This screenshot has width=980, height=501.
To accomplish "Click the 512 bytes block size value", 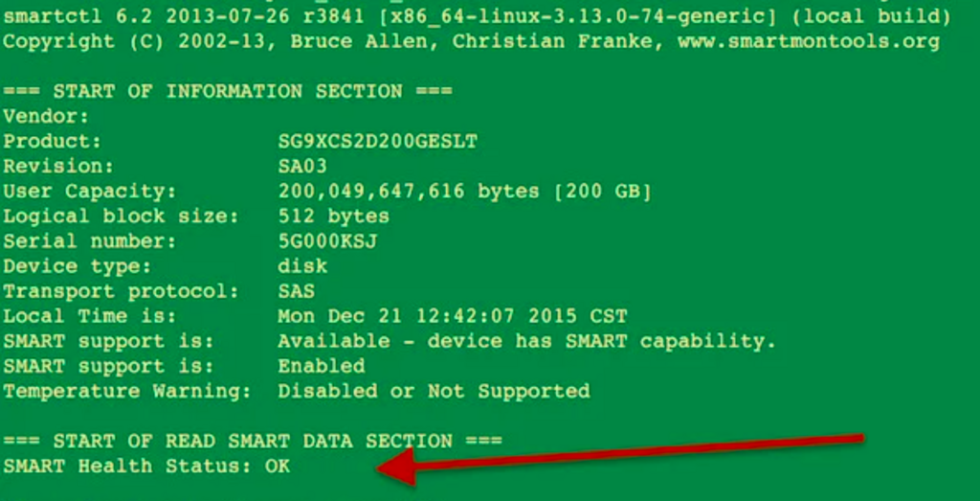I will 333,216.
